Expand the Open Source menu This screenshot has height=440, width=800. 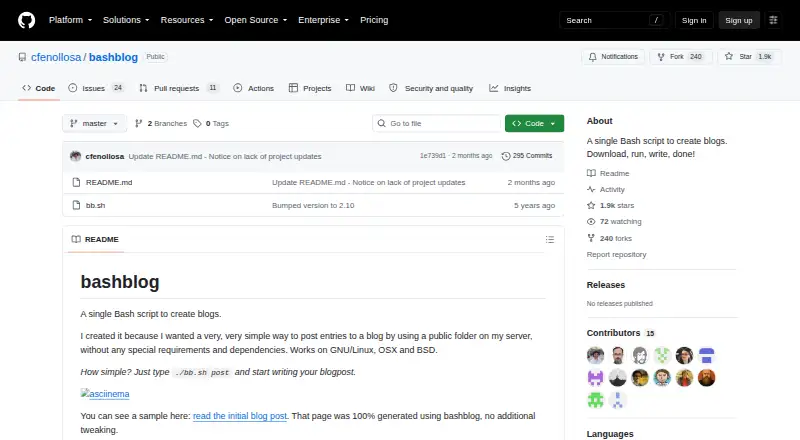(256, 20)
